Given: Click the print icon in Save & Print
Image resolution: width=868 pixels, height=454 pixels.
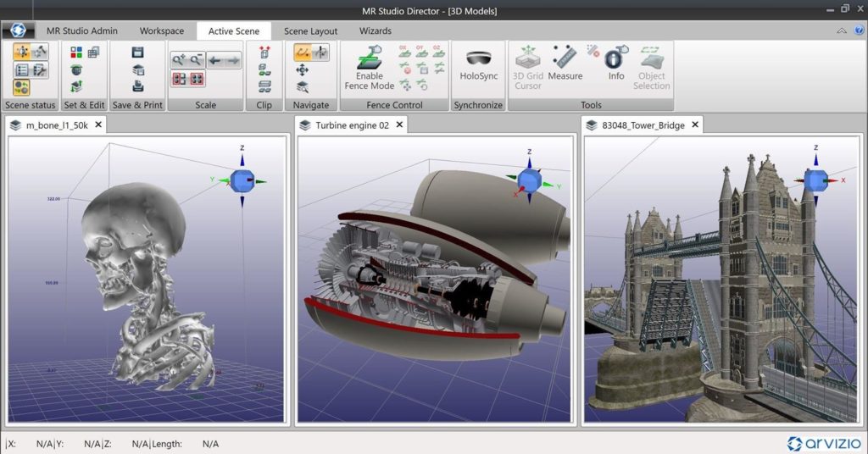Looking at the screenshot, I should tap(138, 86).
